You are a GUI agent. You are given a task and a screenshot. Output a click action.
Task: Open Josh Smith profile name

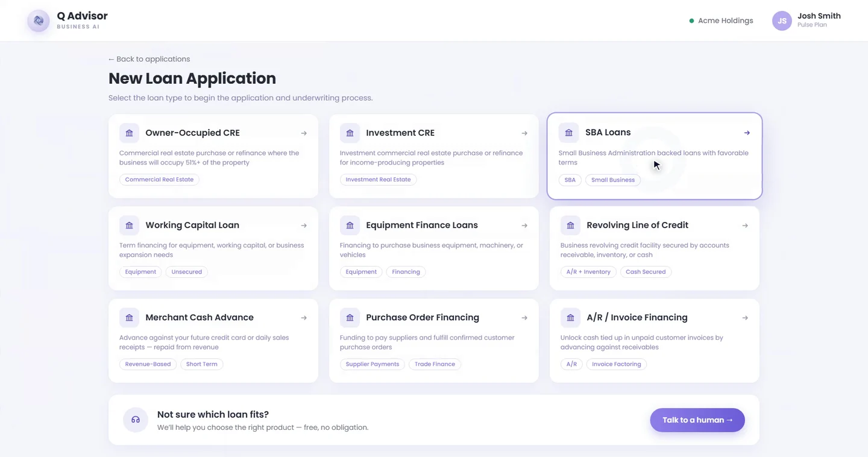[819, 16]
